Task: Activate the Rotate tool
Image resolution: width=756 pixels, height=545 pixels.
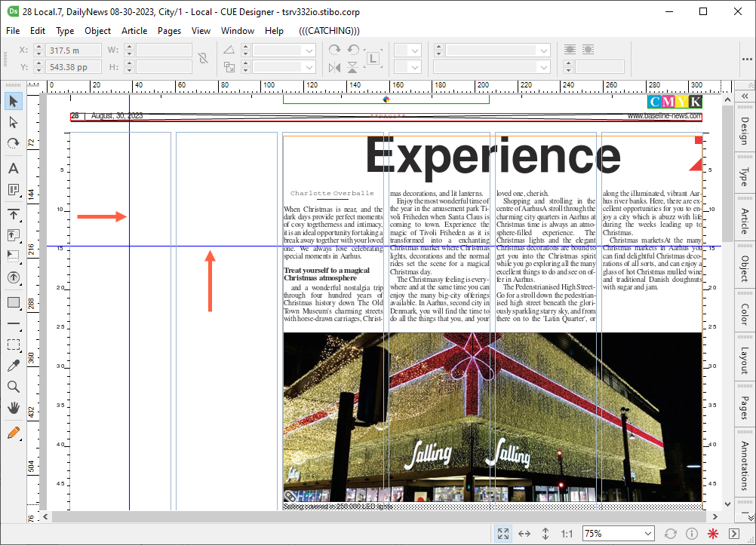Action: [13, 143]
